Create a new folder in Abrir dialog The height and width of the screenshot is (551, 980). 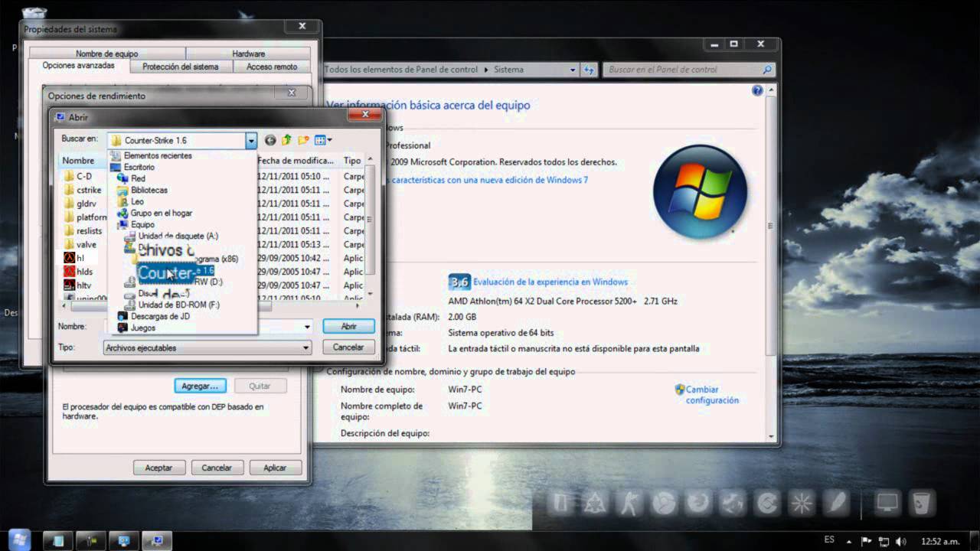303,140
